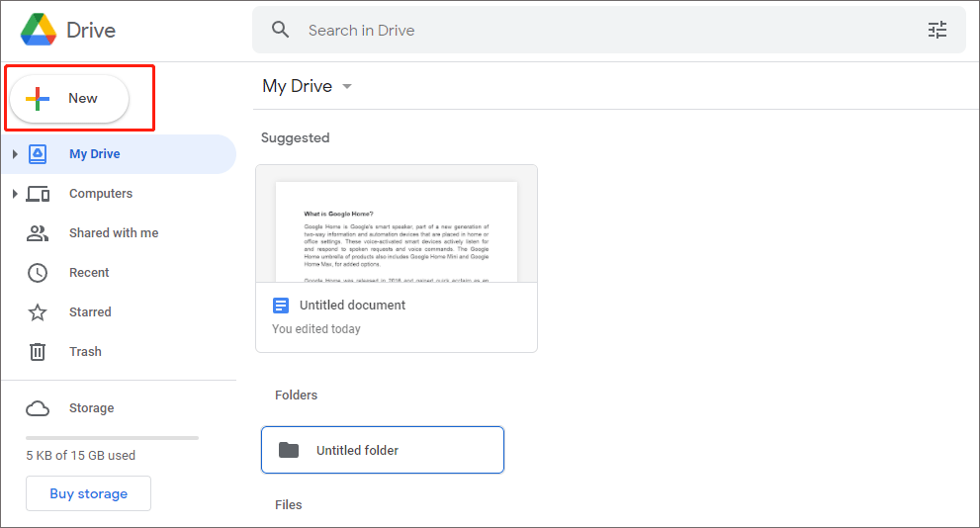The width and height of the screenshot is (980, 528).
Task: Click the colorful plus New button
Action: [x=69, y=99]
